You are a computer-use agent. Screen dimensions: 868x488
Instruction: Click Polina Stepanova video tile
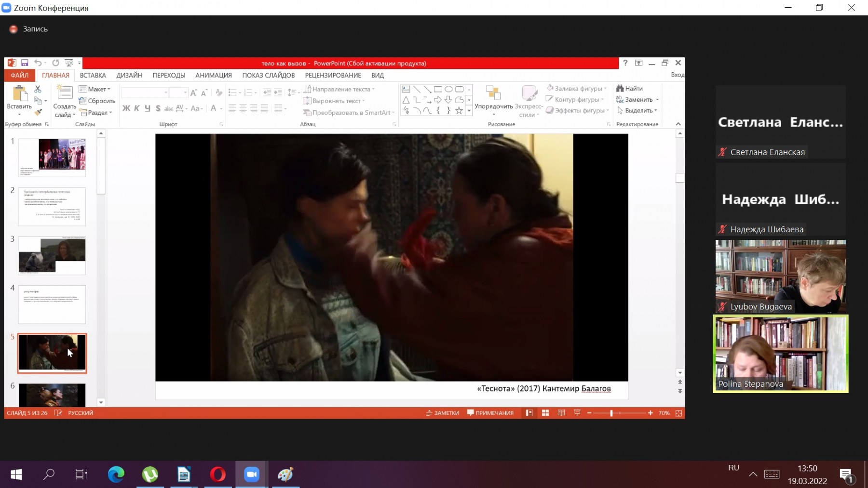(x=781, y=354)
